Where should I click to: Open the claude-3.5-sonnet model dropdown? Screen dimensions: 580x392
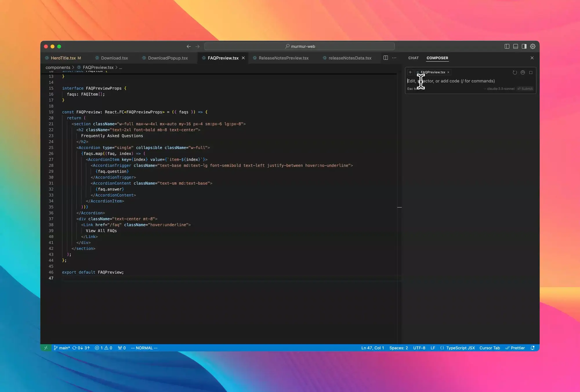499,89
